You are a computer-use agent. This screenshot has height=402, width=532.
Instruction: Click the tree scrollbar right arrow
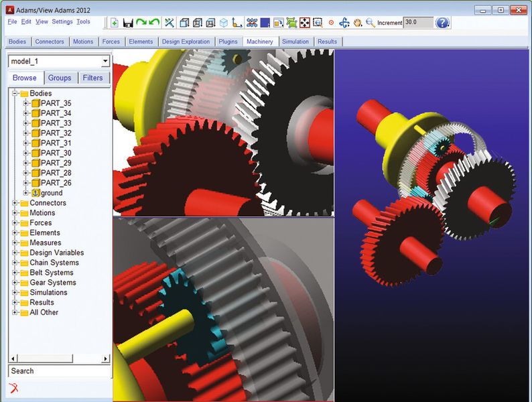click(x=105, y=358)
